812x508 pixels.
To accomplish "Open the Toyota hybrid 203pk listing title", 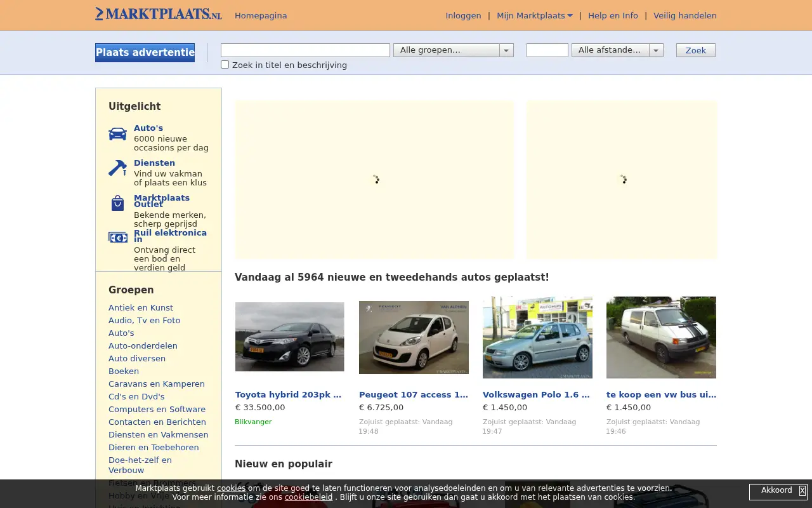I will pos(289,394).
